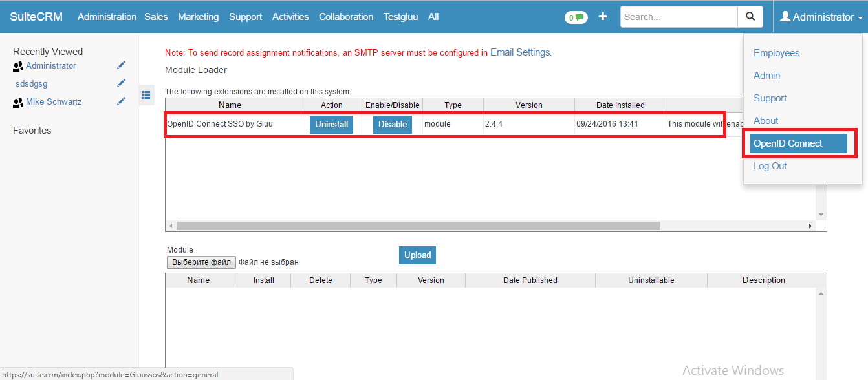868x380 pixels.
Task: Open Administrator user dropdown menu
Action: coord(821,17)
